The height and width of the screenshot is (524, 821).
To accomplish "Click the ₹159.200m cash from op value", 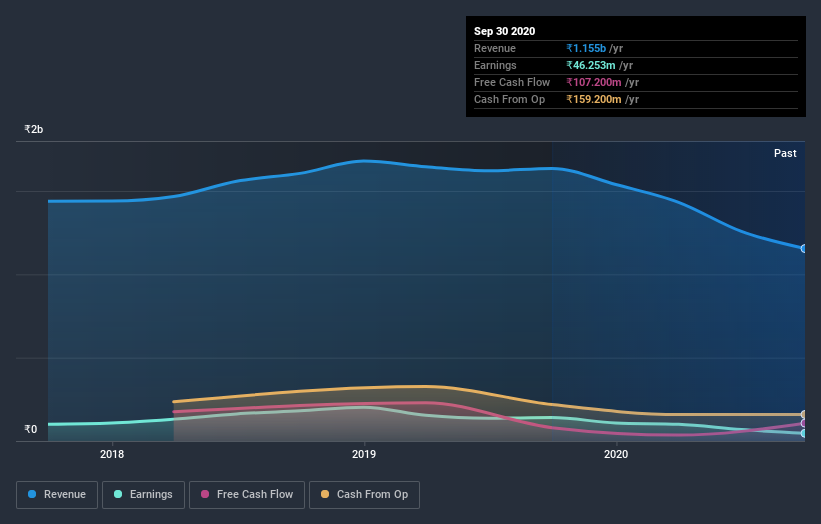I will pos(594,99).
